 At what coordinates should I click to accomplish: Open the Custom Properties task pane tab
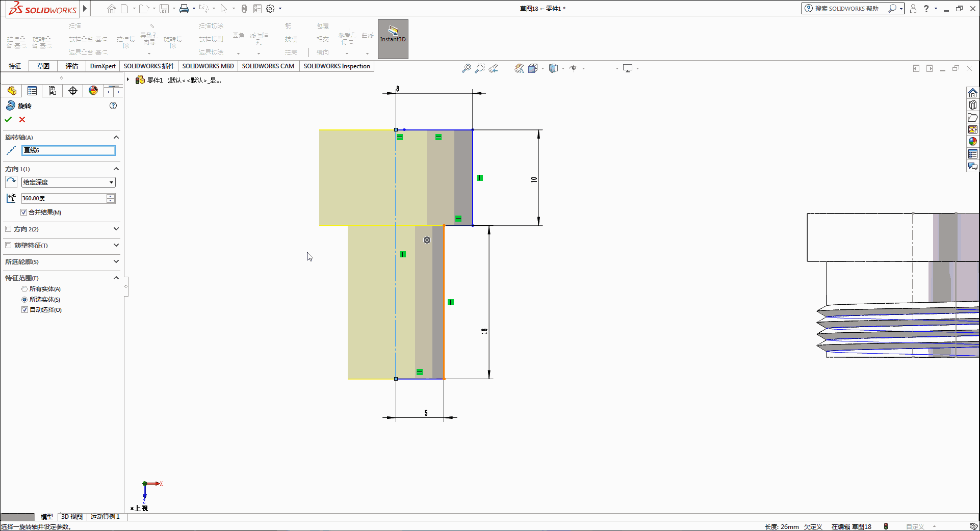coord(973,154)
